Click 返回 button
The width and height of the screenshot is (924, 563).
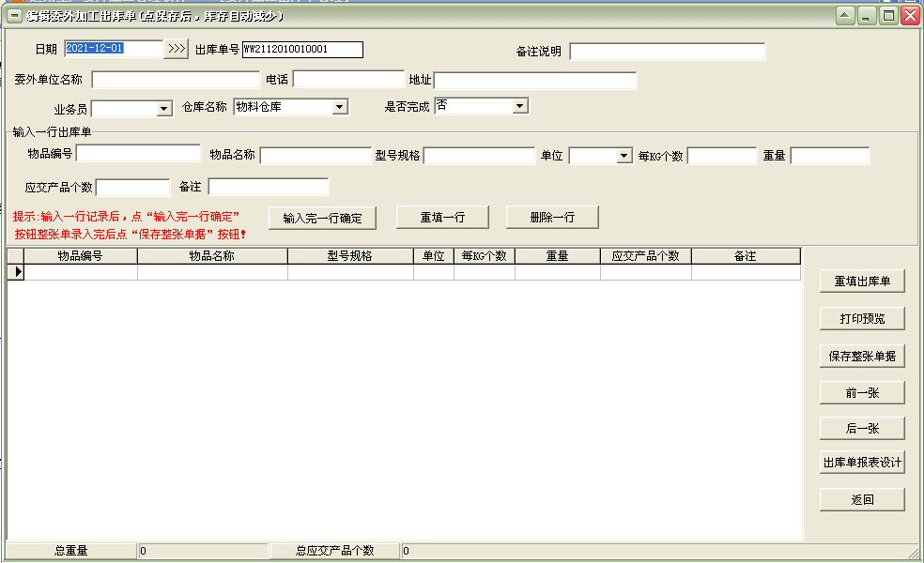(862, 499)
